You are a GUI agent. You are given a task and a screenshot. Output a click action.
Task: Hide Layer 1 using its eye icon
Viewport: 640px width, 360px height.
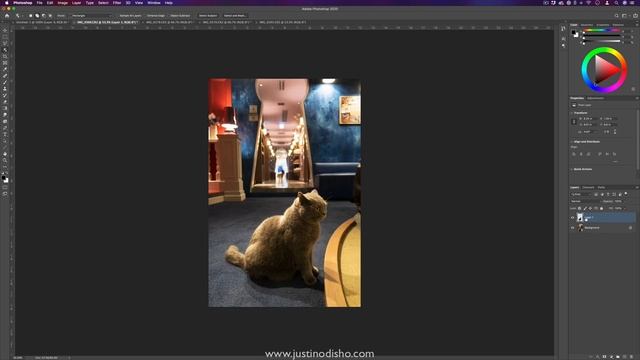[572, 218]
